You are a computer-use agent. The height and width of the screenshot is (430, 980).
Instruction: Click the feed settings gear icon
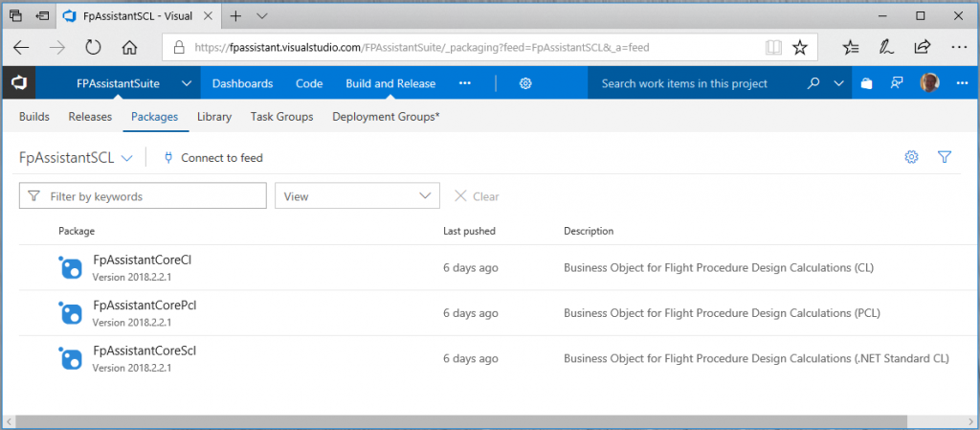tap(911, 157)
